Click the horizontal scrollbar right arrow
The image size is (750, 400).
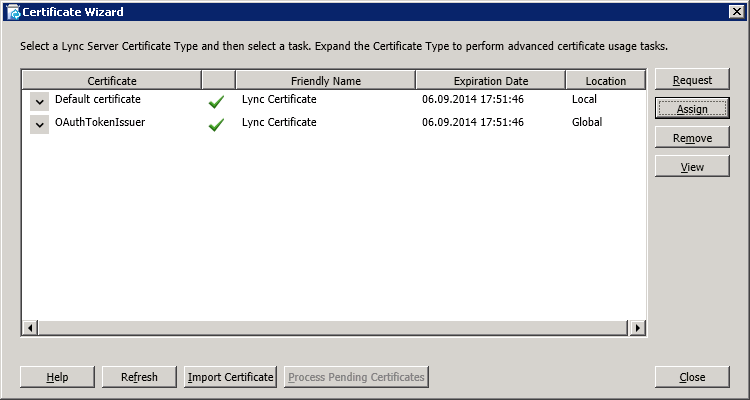click(637, 328)
